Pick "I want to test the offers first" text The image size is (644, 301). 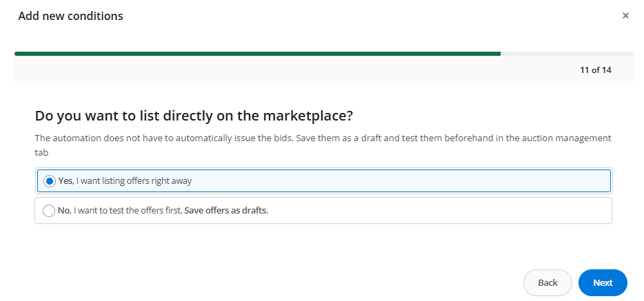(x=128, y=211)
